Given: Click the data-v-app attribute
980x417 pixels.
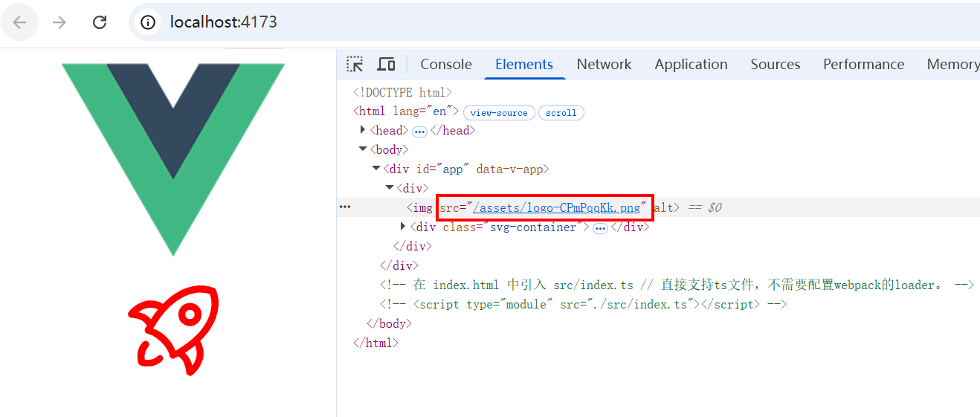Looking at the screenshot, I should [x=509, y=169].
